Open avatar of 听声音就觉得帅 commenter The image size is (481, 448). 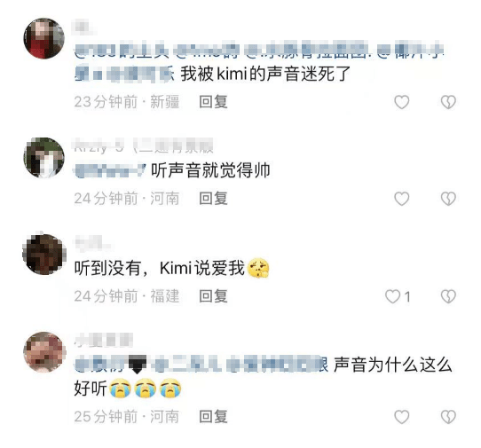click(43, 158)
